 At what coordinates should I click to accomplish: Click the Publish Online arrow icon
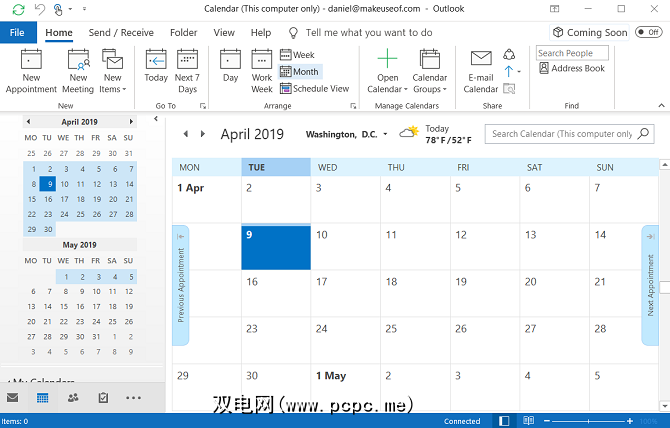click(x=509, y=71)
